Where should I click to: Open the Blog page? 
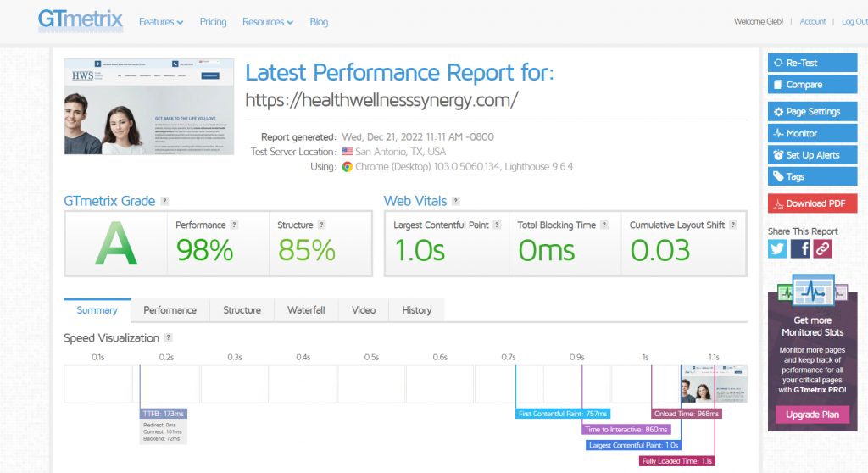(319, 22)
